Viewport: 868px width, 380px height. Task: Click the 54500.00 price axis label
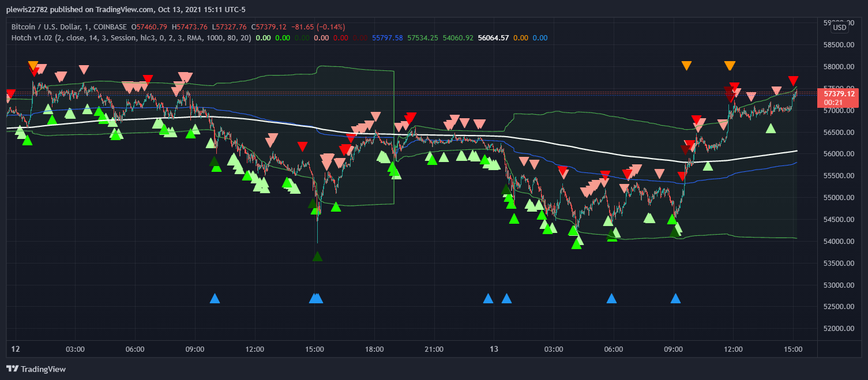(839, 220)
